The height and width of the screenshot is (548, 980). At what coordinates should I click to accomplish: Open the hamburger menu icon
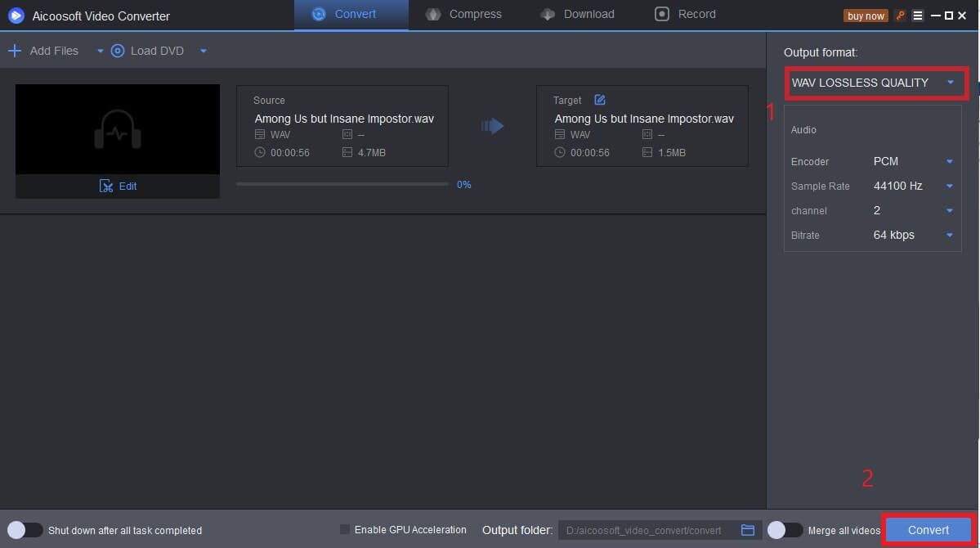point(918,16)
